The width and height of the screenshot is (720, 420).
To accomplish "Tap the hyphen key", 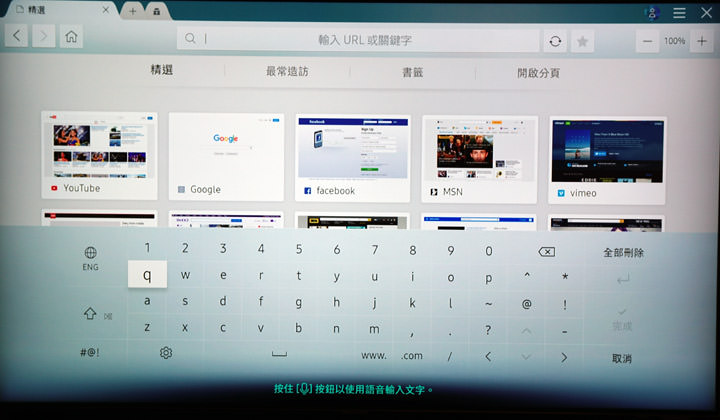I will coord(564,331).
